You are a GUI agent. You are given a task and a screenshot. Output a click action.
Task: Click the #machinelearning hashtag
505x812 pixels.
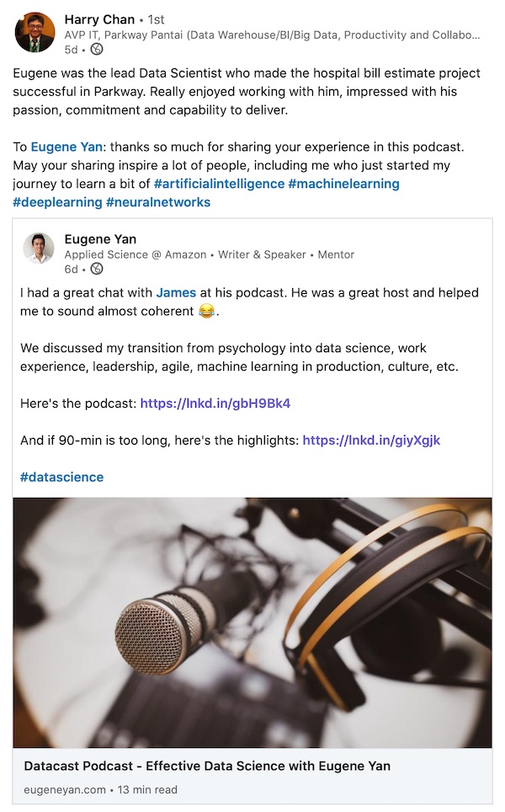click(x=343, y=184)
